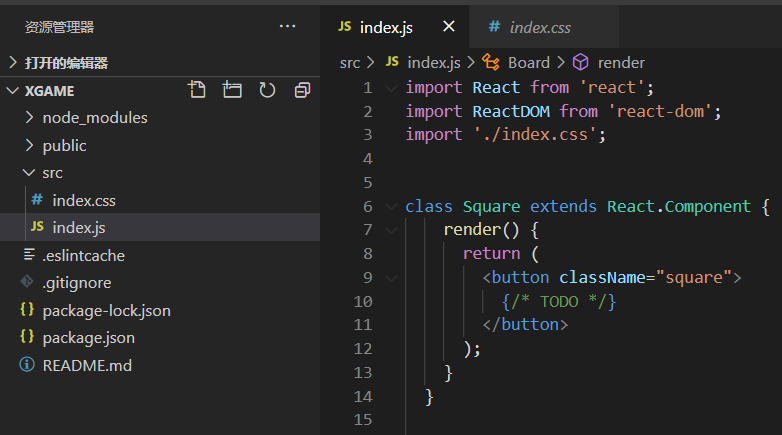This screenshot has width=782, height=435.
Task: Select the index.js editor tab
Action: coord(394,27)
